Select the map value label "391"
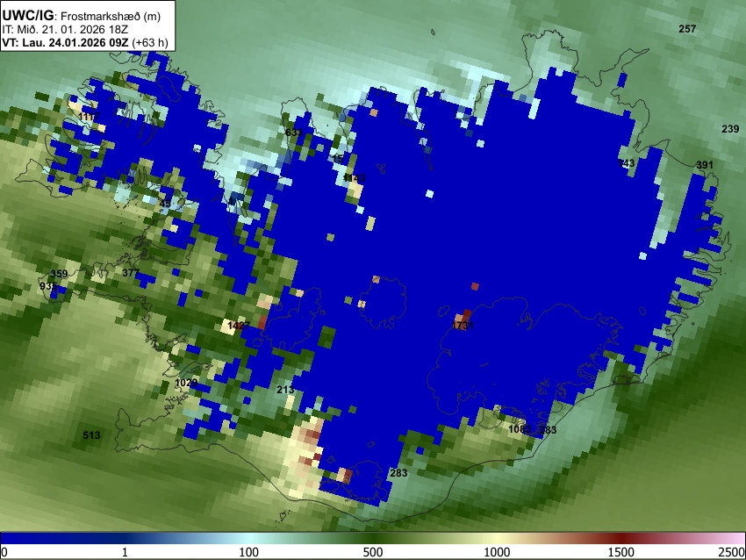Image resolution: width=746 pixels, height=560 pixels. [705, 165]
